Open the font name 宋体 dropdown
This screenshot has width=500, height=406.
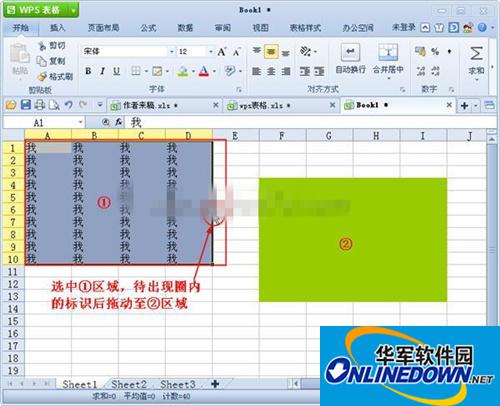click(x=172, y=52)
